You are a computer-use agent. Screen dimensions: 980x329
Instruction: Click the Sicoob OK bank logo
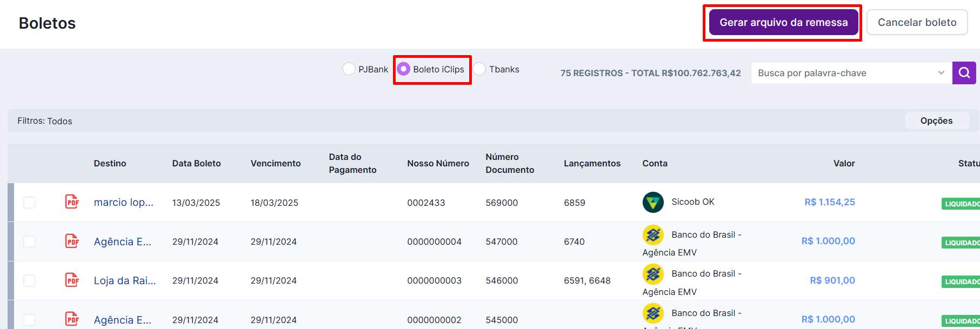(653, 202)
